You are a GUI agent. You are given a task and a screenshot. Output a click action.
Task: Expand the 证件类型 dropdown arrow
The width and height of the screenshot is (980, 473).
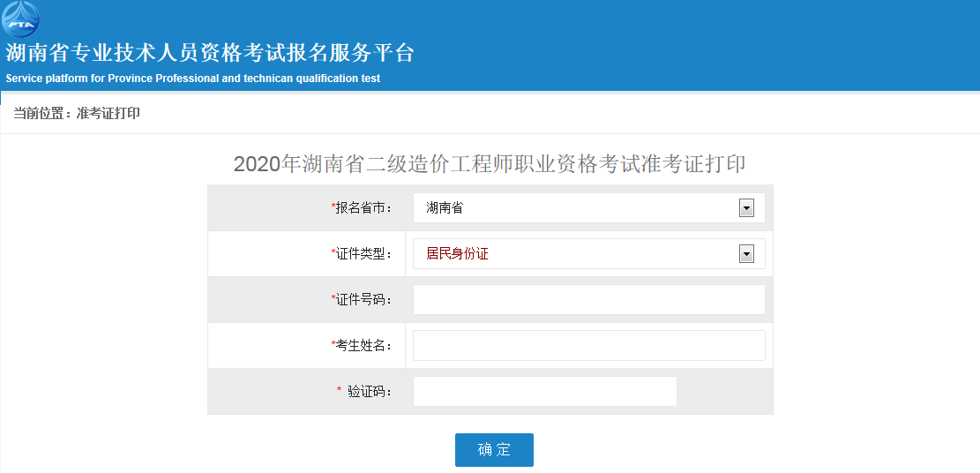[x=746, y=253]
